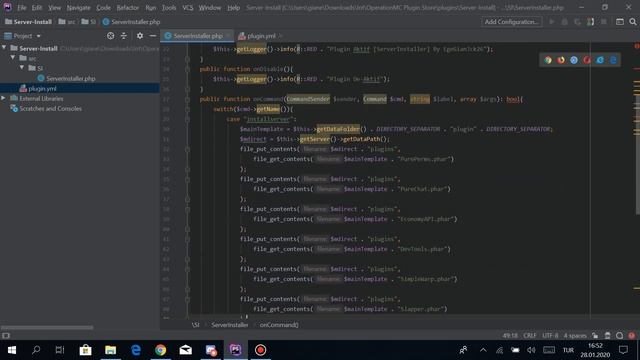Open UTF-8 encoding selector
Screen dimensions: 640x360
(x=550, y=336)
